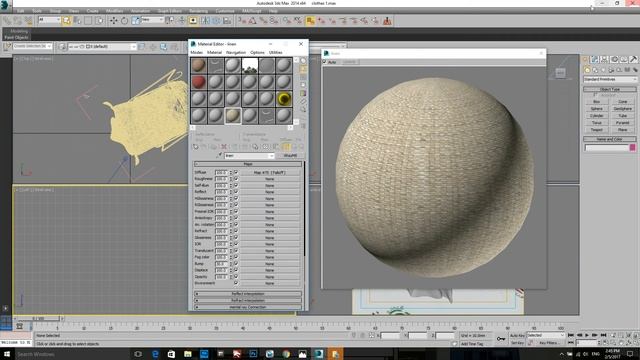The height and width of the screenshot is (360, 640).
Task: Open selection filter All dropdown
Action: click(49, 20)
